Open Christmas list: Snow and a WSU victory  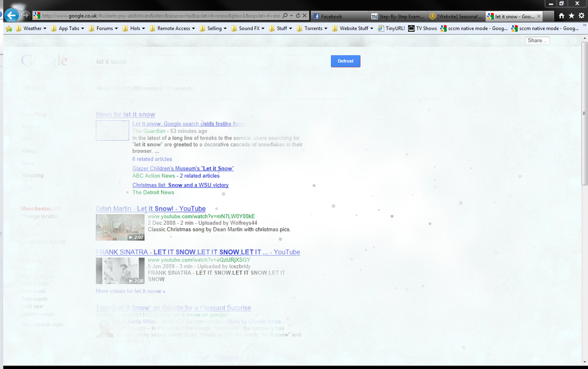(x=181, y=185)
